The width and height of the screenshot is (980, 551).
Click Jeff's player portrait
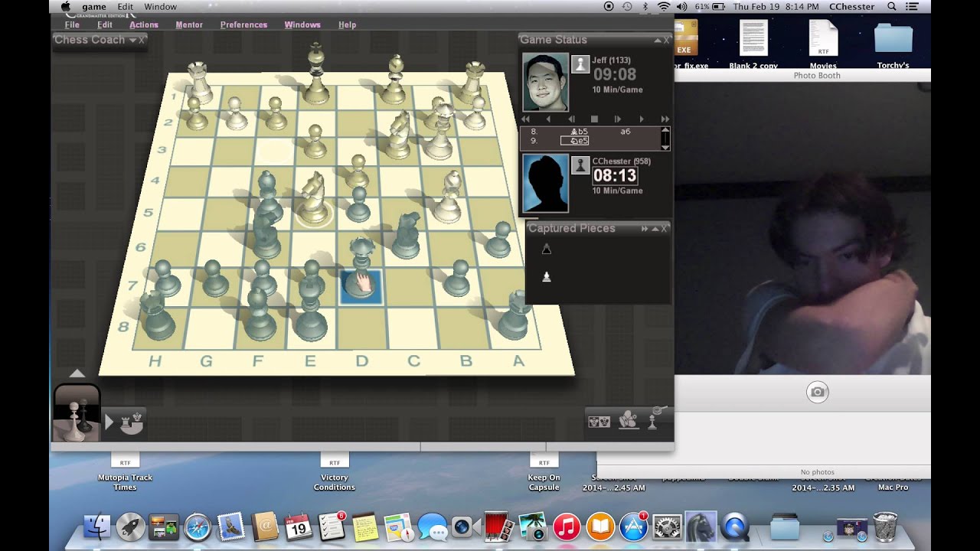click(x=545, y=82)
